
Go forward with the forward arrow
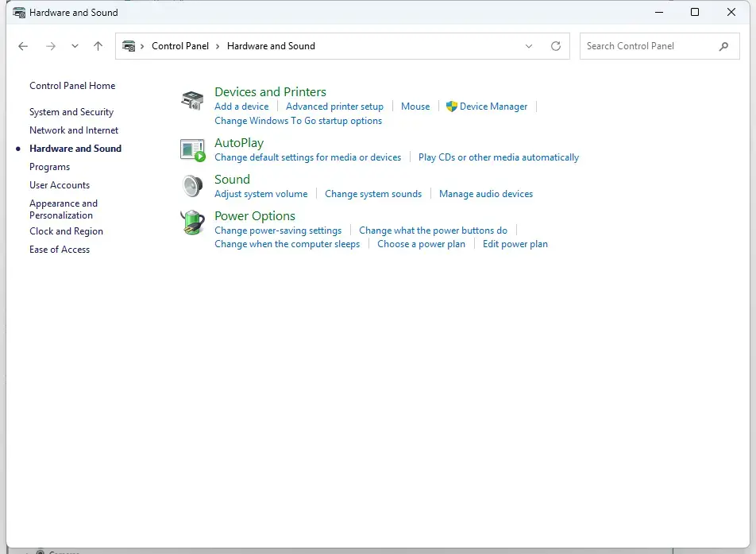[51, 46]
